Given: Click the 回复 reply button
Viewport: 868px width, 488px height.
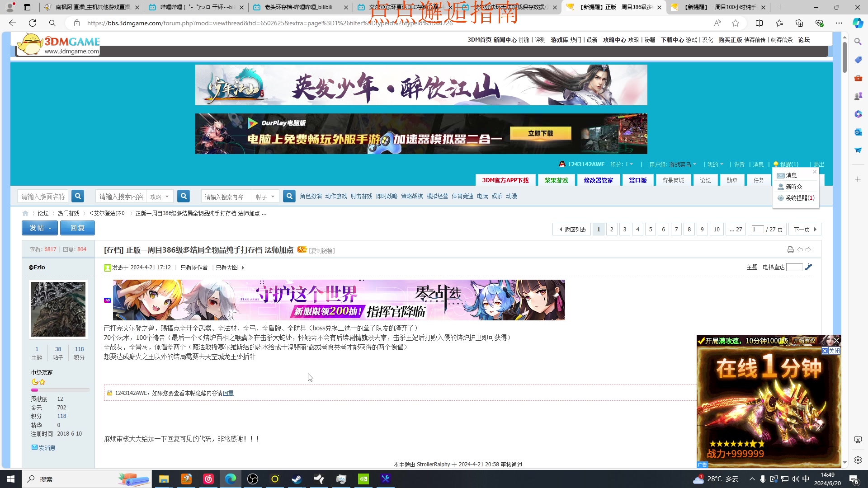Looking at the screenshot, I should pyautogui.click(x=77, y=228).
